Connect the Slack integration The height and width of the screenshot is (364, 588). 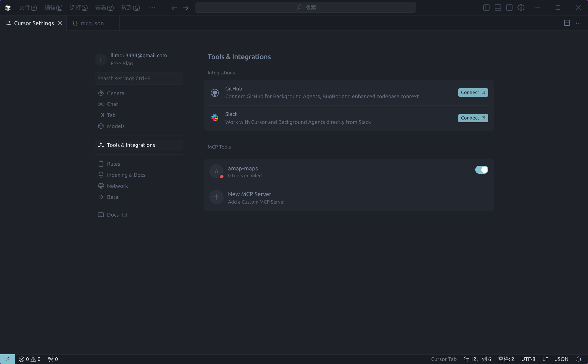(x=473, y=118)
